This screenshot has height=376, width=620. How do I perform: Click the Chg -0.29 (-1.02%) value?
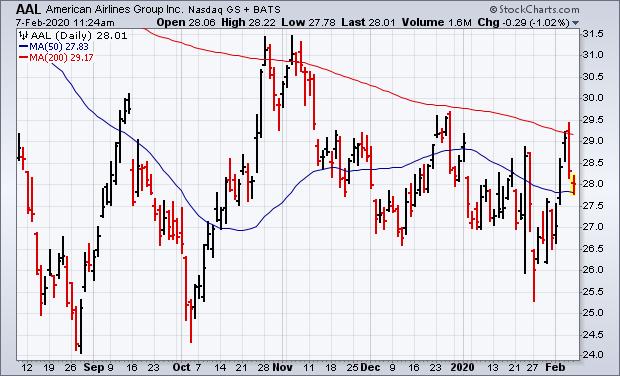(524, 23)
